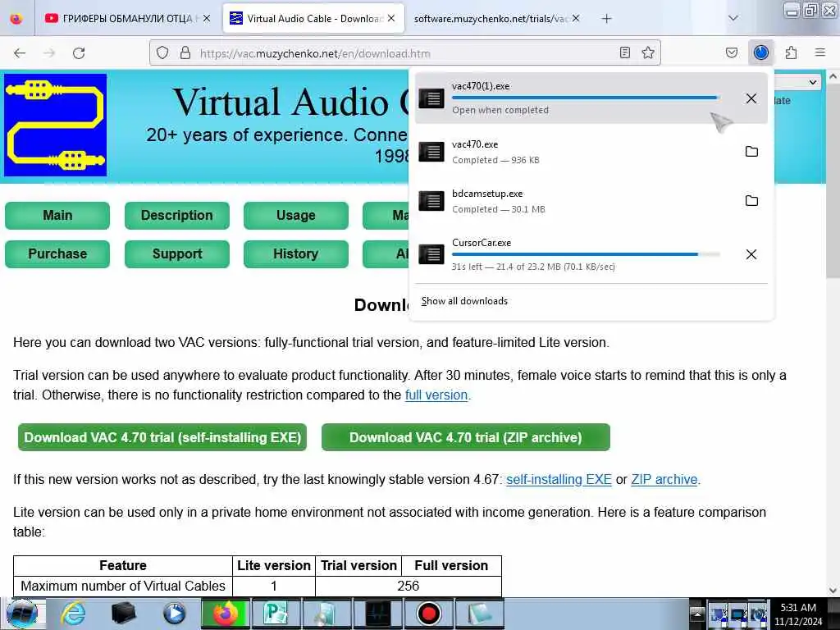Open the Description page button
Screen dimensions: 840x630
pos(177,216)
